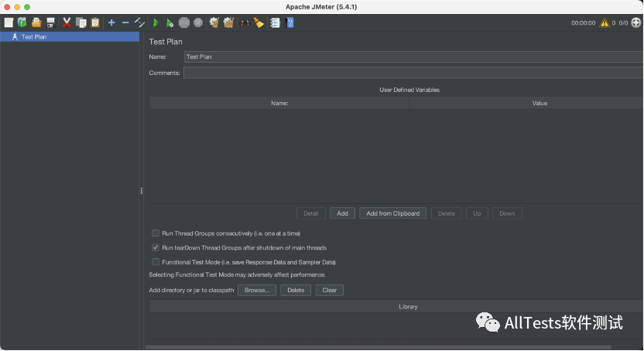The width and height of the screenshot is (644, 351).
Task: Click the 00:00:00 elapsed time display
Action: pos(583,23)
